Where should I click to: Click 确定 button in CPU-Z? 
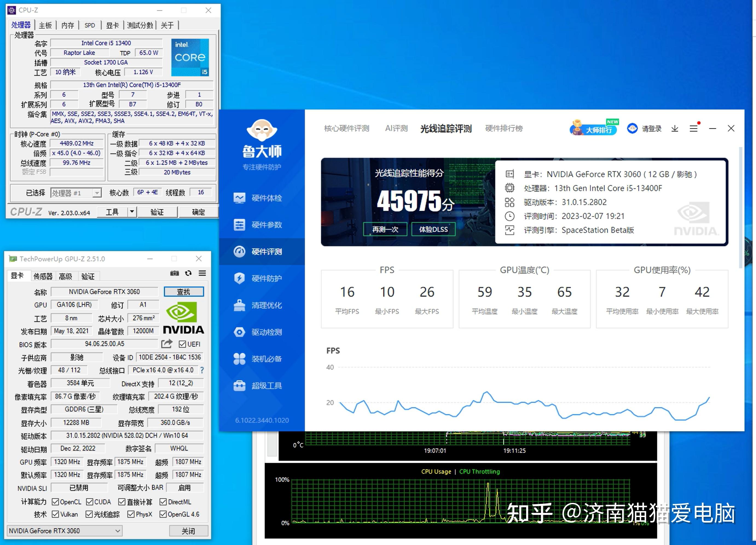point(198,212)
